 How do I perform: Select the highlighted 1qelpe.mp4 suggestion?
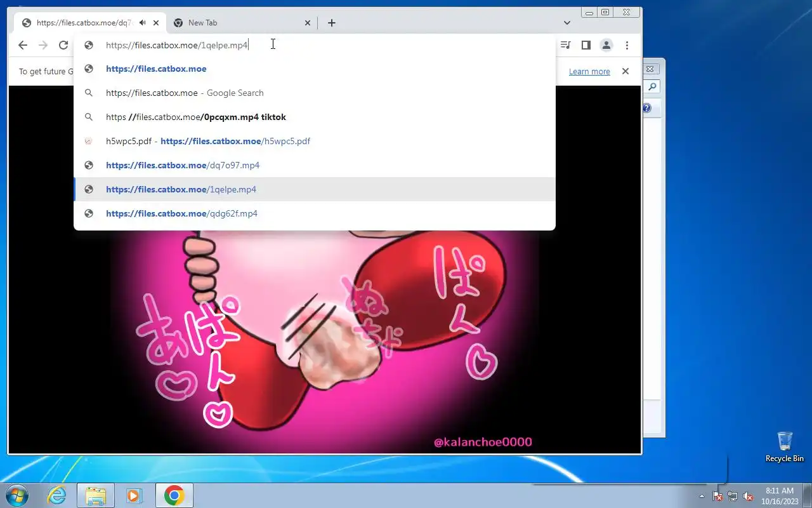click(315, 189)
